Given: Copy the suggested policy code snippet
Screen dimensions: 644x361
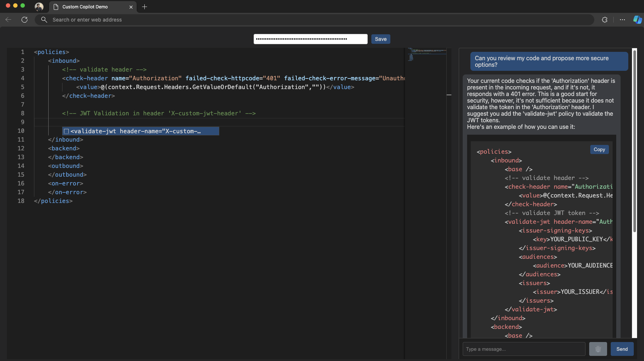Looking at the screenshot, I should point(599,149).
